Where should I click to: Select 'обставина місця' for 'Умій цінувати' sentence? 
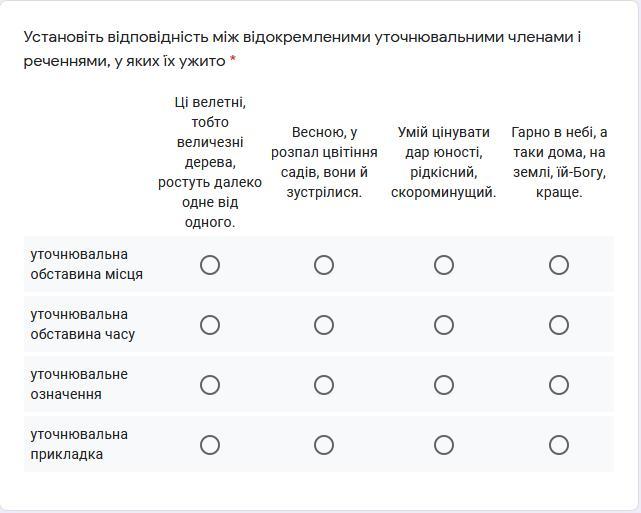(444, 265)
